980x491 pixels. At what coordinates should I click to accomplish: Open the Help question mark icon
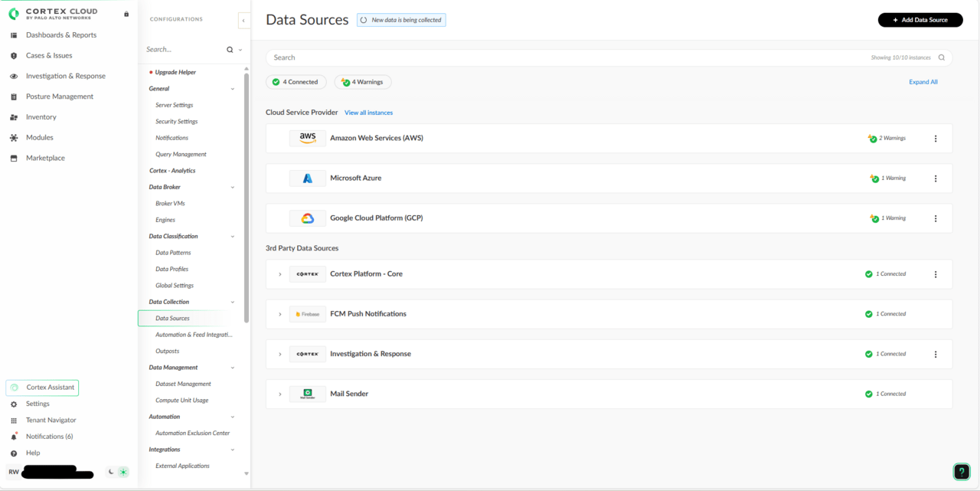point(14,453)
